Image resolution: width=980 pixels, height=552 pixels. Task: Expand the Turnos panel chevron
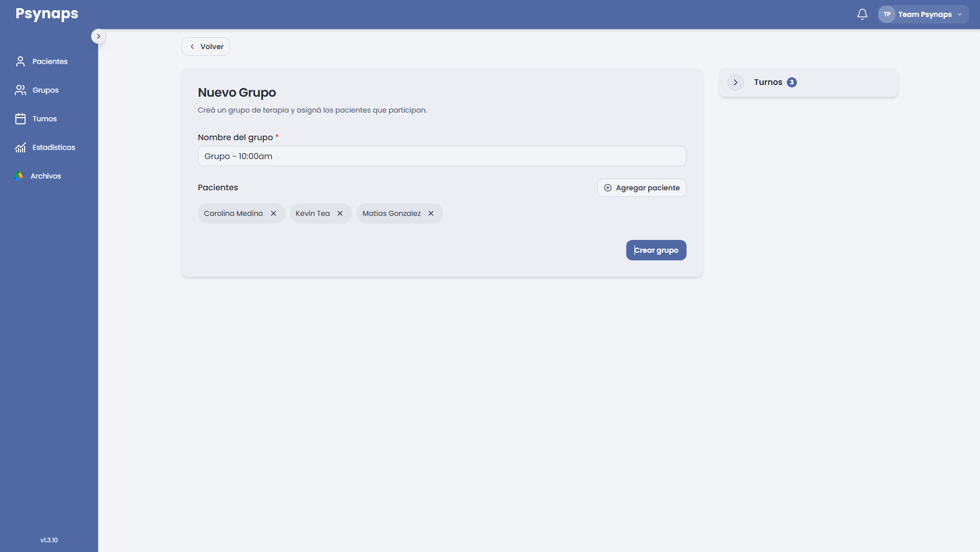(x=735, y=82)
